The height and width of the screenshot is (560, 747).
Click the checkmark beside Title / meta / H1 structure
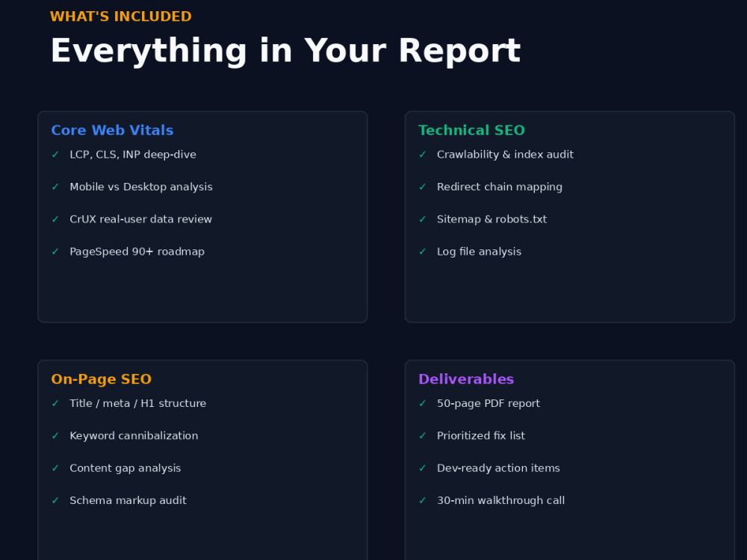[55, 404]
